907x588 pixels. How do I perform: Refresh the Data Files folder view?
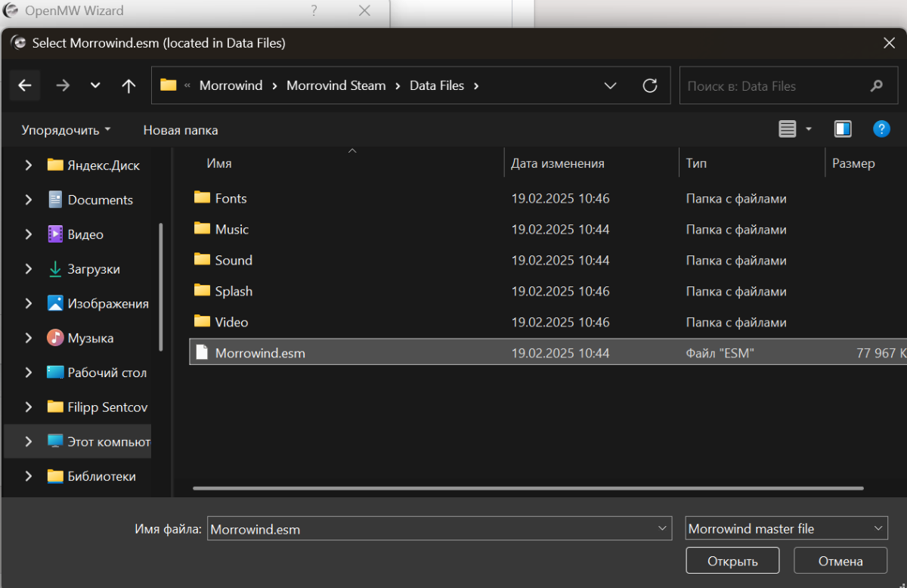(x=650, y=85)
